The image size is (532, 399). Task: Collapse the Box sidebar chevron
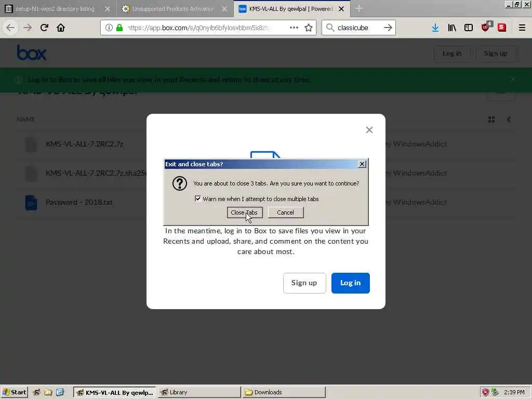pos(509,119)
